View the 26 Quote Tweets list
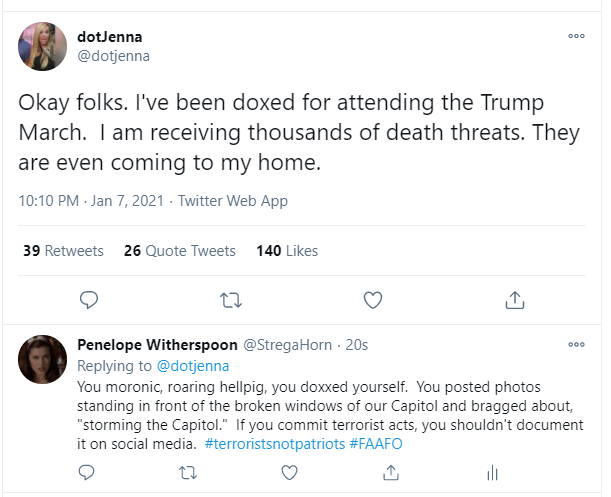Image resolution: width=611 pixels, height=497 pixels. tap(180, 250)
